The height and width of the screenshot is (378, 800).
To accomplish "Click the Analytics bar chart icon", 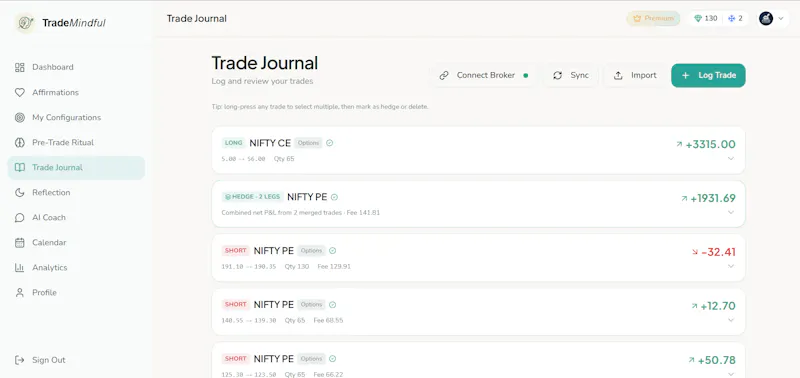I will pyautogui.click(x=19, y=268).
